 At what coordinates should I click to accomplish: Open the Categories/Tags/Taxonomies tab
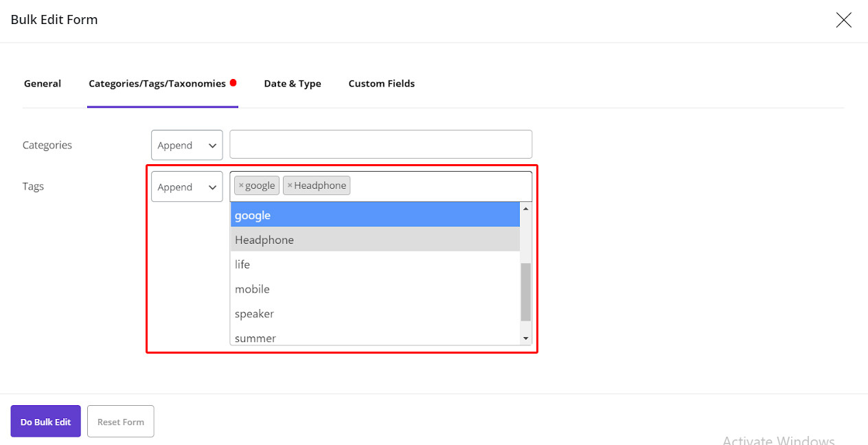pos(157,84)
